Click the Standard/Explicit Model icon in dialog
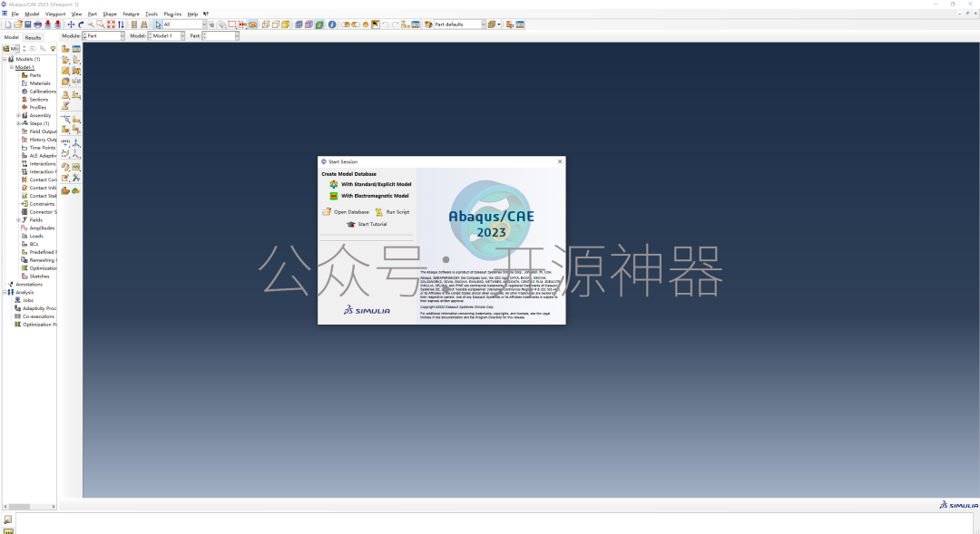 pos(334,184)
